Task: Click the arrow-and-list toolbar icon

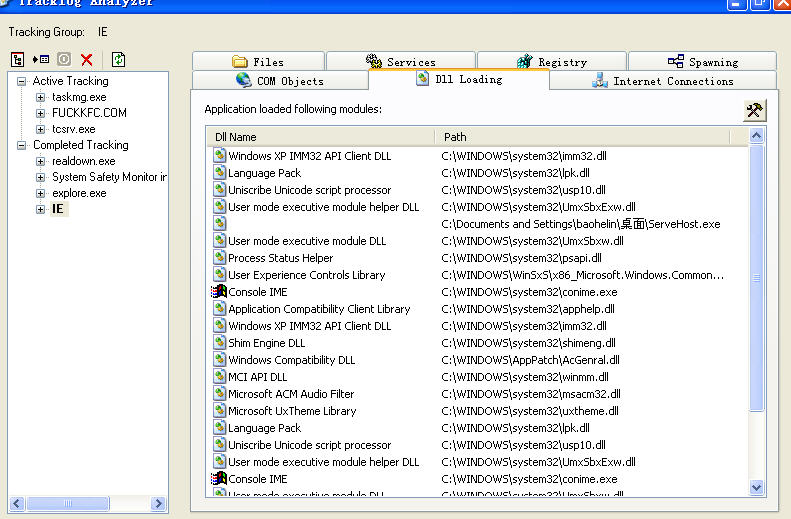Action: 40,60
